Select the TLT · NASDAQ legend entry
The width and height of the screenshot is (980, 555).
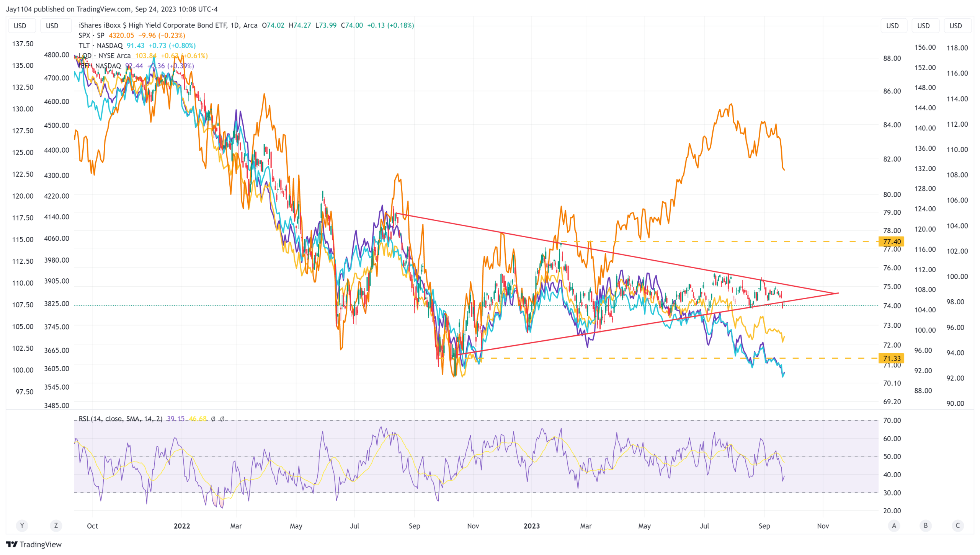coord(101,46)
